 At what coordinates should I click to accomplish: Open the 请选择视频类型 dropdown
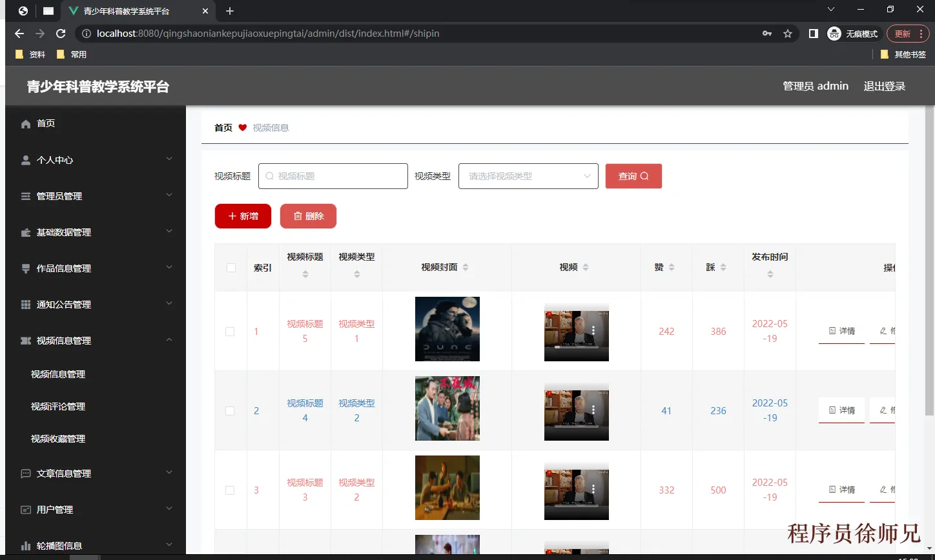click(528, 176)
